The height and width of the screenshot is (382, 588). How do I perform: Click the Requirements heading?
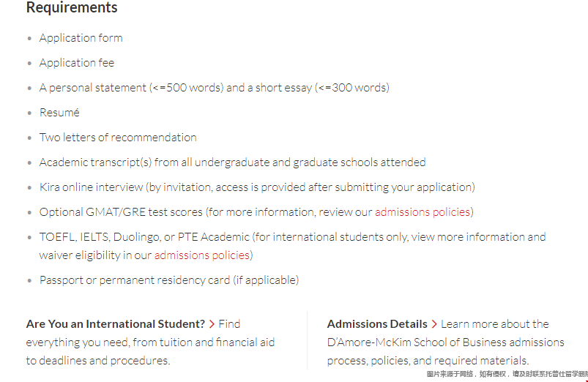72,7
